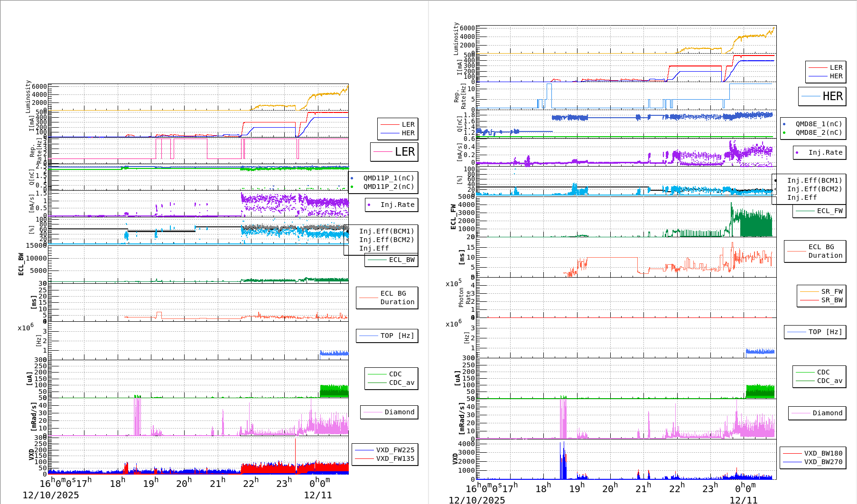
Task: Select the ECL_BW legend box
Action: pyautogui.click(x=391, y=260)
